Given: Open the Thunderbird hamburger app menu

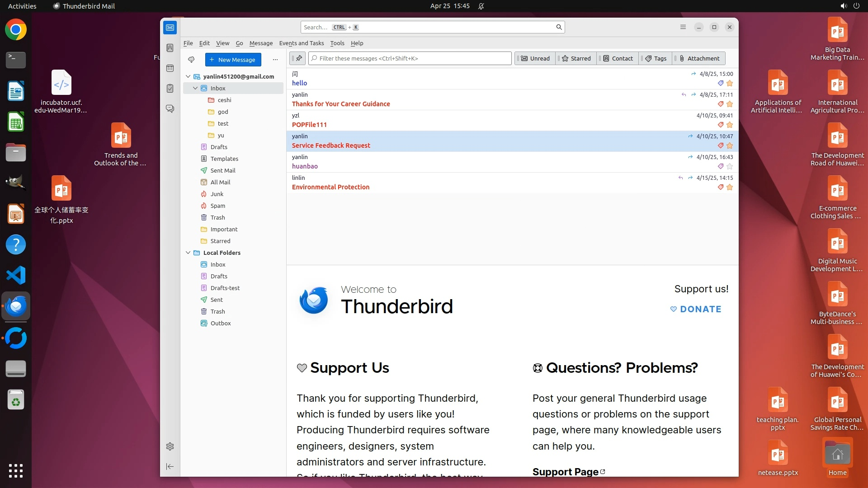Looking at the screenshot, I should (x=683, y=27).
